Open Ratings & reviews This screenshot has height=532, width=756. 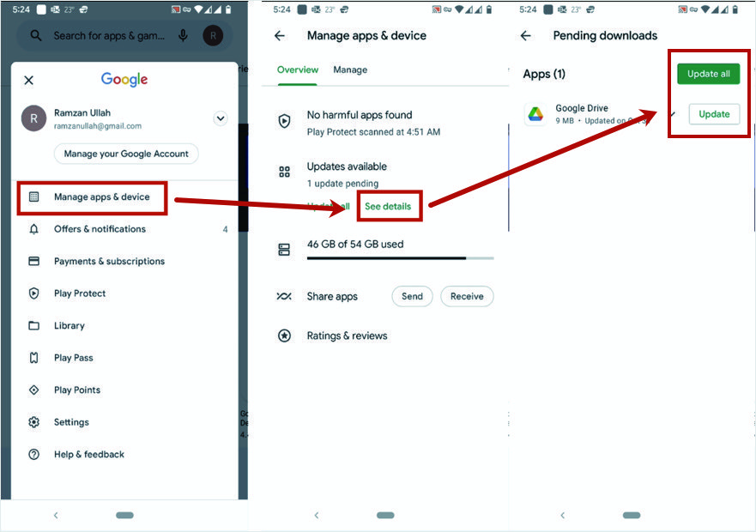348,336
